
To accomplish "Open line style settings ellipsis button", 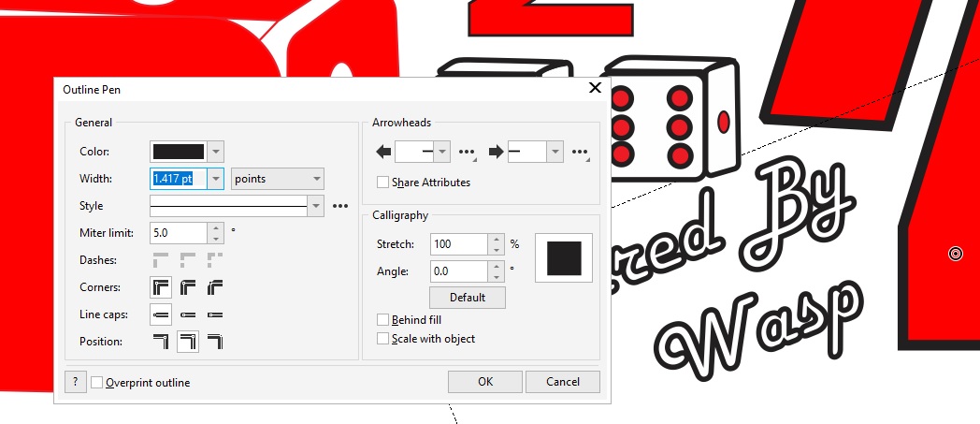I will pos(340,206).
